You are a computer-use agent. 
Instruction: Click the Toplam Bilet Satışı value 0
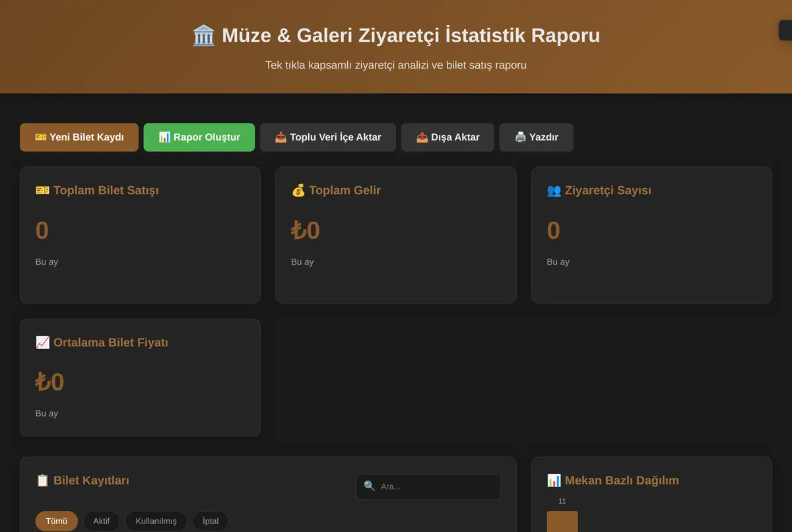42,230
